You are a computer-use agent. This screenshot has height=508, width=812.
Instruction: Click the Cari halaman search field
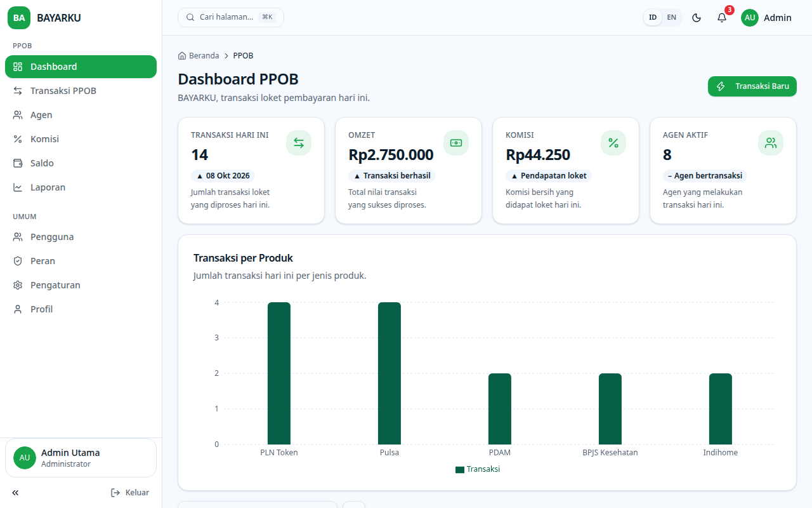tap(231, 17)
